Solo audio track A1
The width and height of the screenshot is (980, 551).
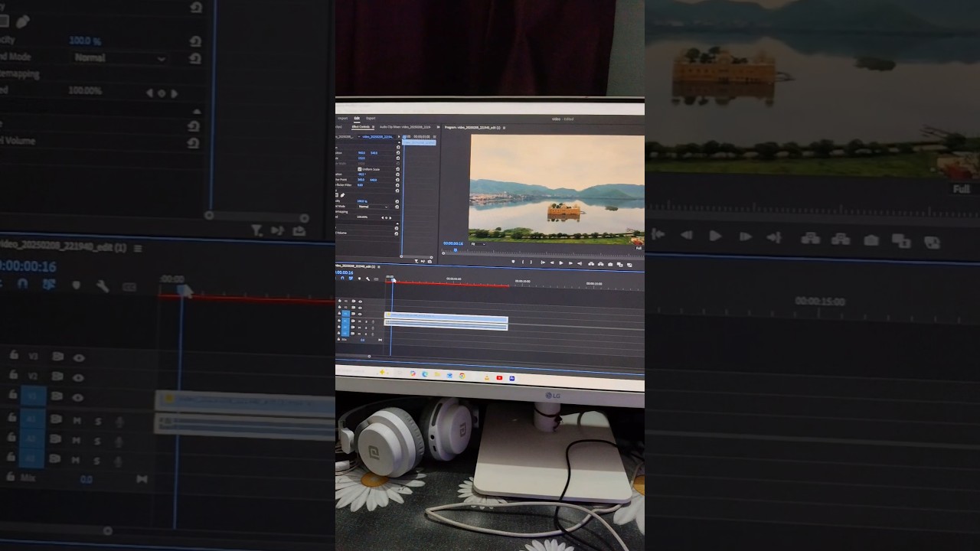click(x=366, y=321)
